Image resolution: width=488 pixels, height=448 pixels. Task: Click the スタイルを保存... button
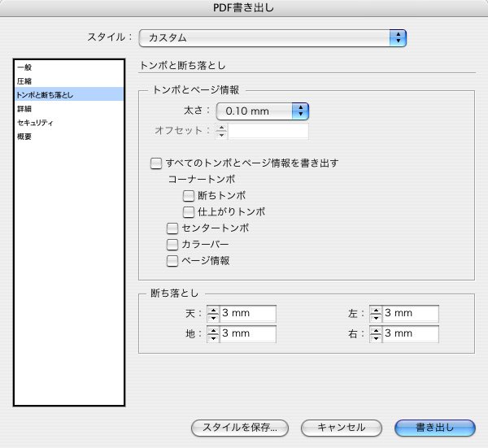[240, 428]
